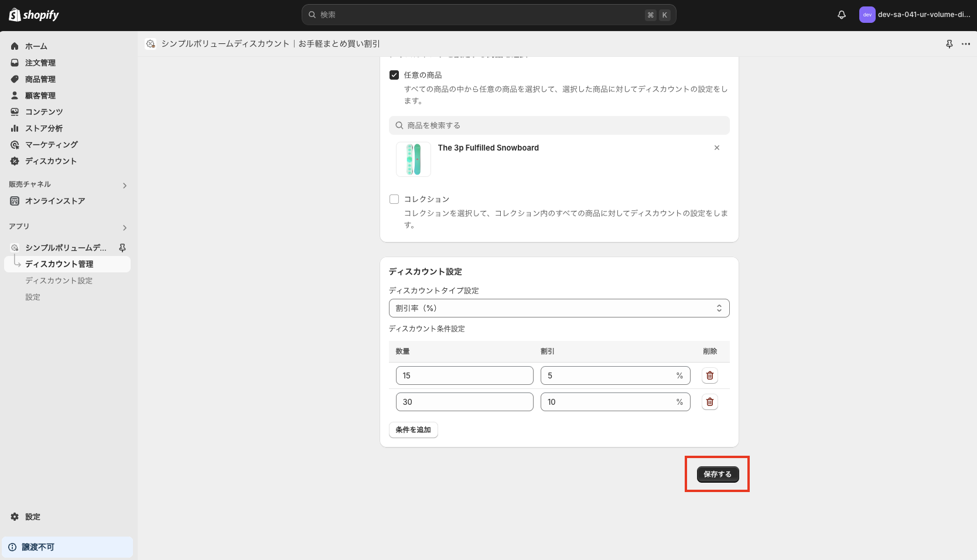Click the 条件を追加 button

[414, 430]
